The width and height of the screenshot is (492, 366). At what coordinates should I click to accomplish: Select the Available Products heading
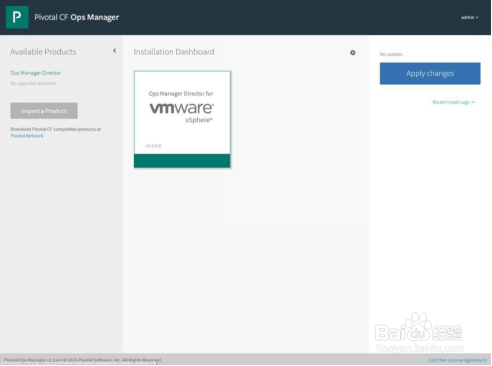pyautogui.click(x=43, y=52)
